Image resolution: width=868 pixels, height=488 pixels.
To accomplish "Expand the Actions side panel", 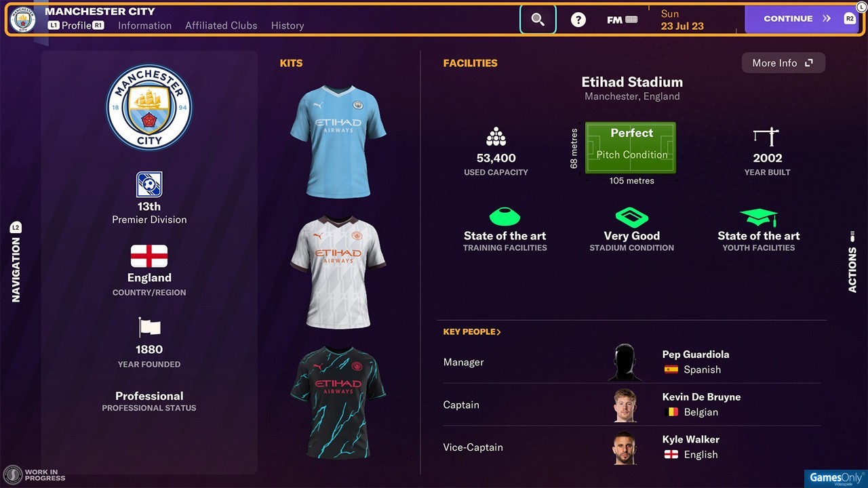I will [x=852, y=262].
